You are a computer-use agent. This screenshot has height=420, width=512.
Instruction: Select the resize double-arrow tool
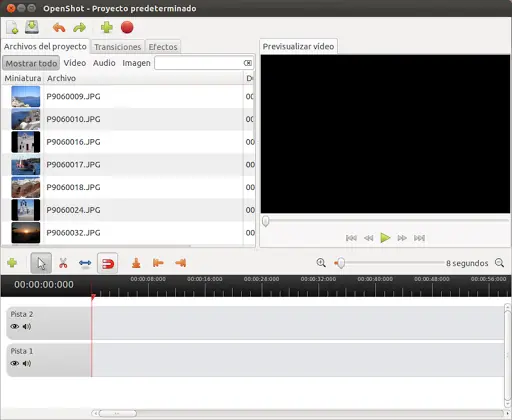(85, 263)
